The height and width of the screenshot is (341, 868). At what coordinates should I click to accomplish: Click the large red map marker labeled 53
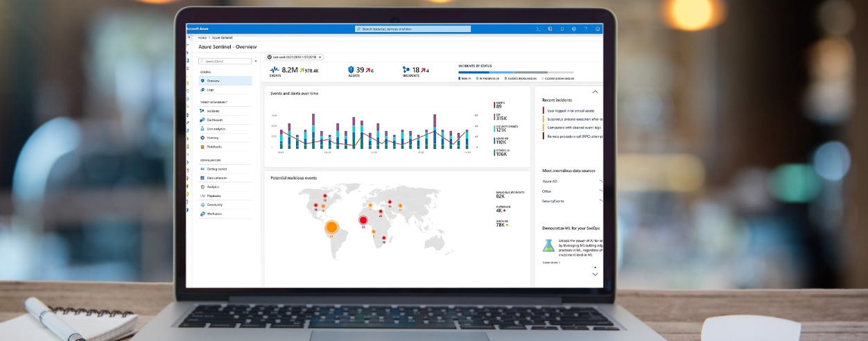pyautogui.click(x=363, y=220)
